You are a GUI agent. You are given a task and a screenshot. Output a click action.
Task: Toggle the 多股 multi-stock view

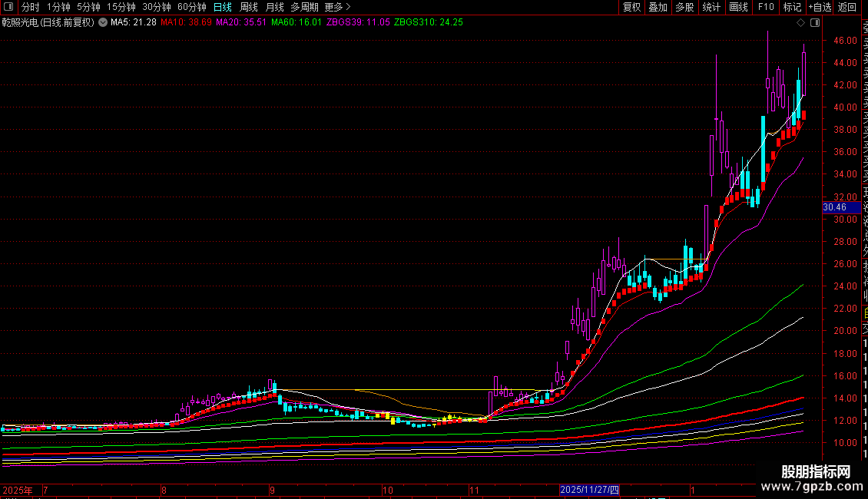[x=684, y=7]
